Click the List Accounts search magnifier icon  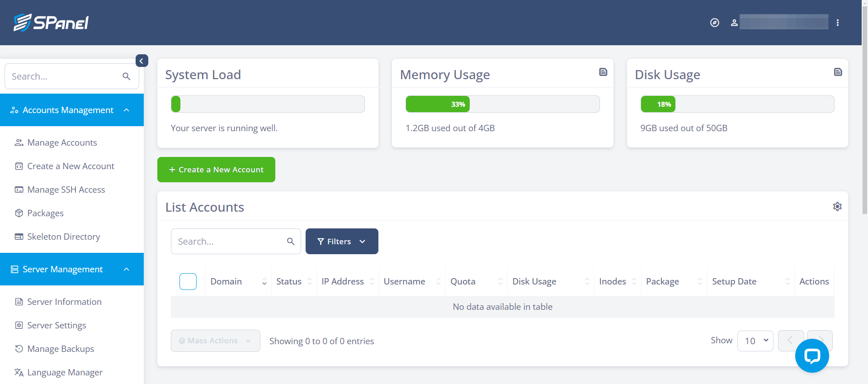tap(291, 242)
